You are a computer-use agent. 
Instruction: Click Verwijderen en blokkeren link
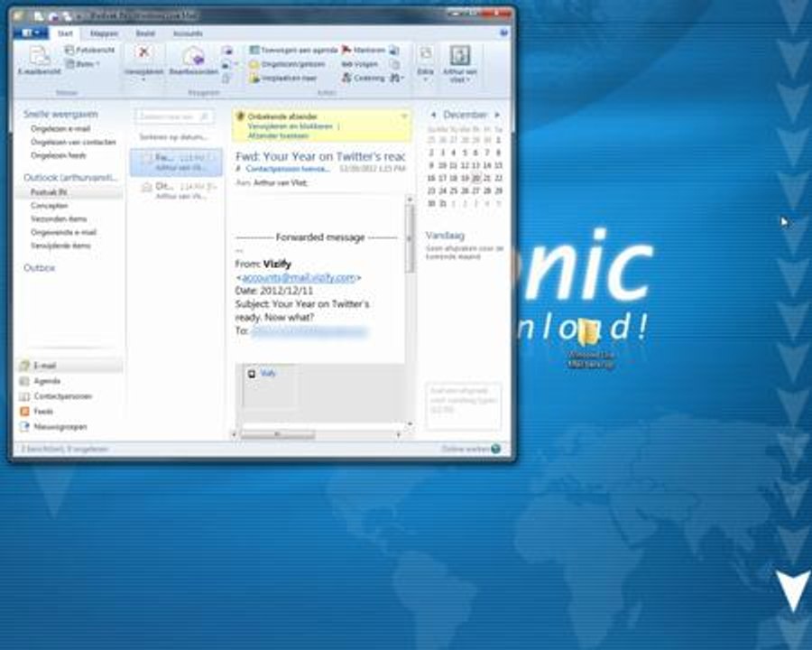[x=291, y=126]
